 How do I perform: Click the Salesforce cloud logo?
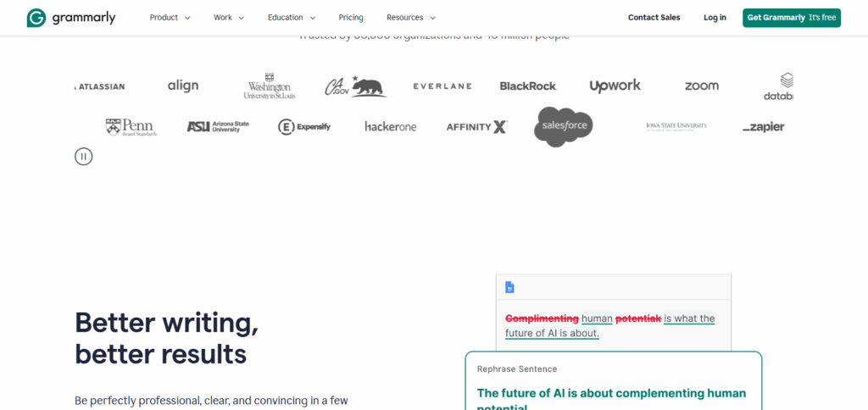[564, 127]
